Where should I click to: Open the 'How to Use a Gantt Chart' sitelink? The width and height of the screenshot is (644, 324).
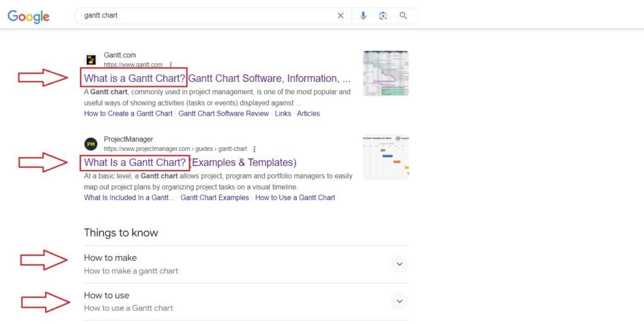point(295,198)
